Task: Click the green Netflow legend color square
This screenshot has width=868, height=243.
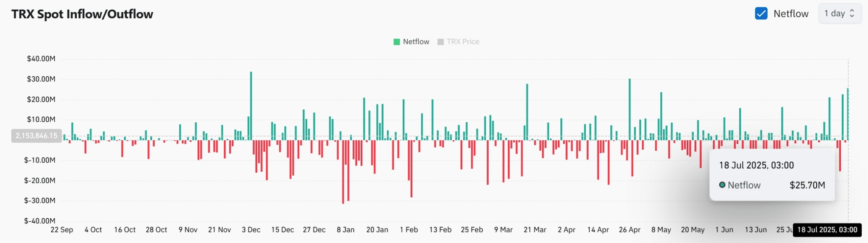Action: coord(397,42)
